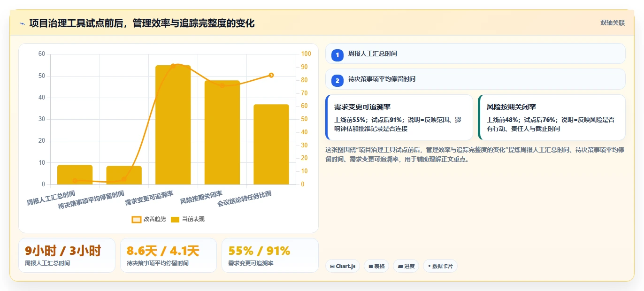The image size is (644, 291).
Task: Click the right axis value 100
Action: coord(306,54)
